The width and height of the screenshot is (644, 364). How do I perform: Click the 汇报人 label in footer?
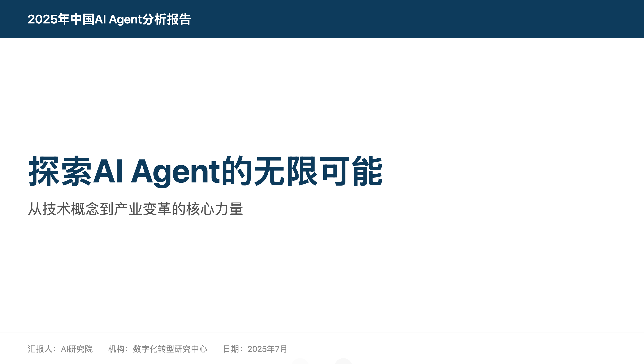pos(40,349)
